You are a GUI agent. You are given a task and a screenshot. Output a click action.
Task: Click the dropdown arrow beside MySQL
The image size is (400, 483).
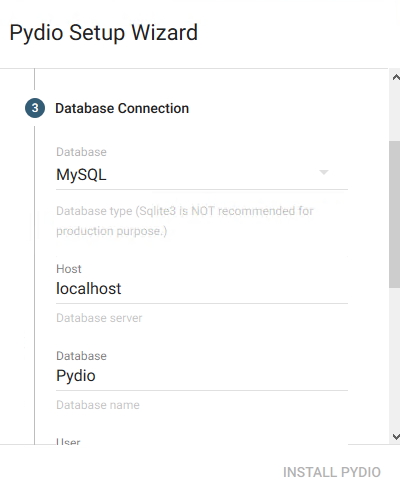tap(324, 172)
